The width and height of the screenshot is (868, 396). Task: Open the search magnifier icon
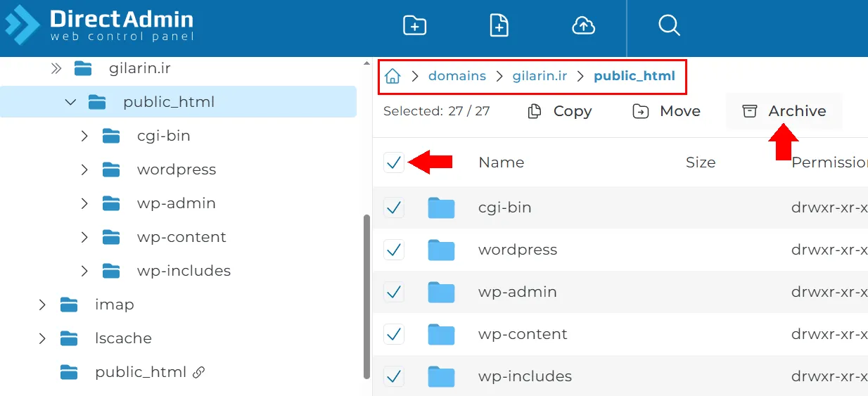point(669,26)
